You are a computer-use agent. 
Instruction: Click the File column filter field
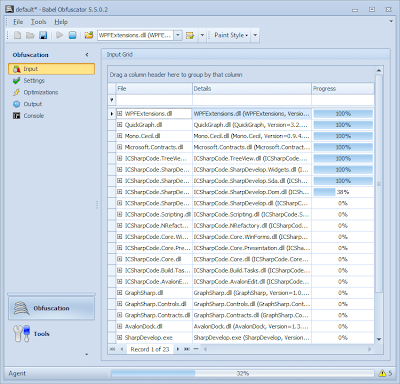154,100
